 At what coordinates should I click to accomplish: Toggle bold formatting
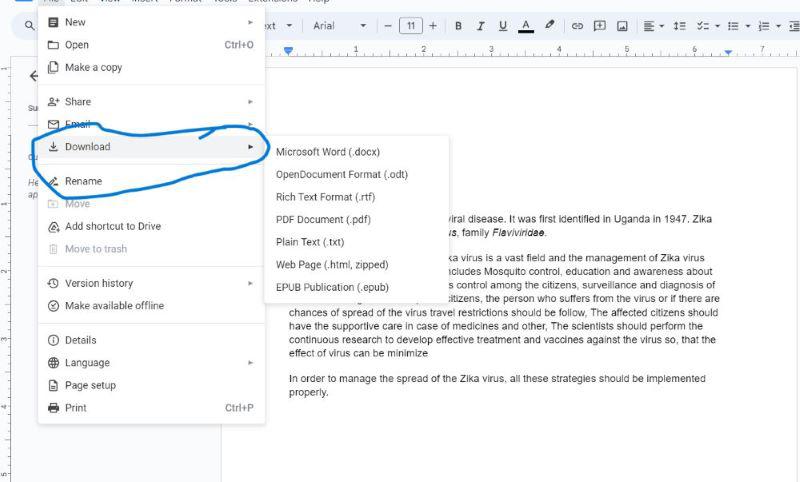(x=458, y=26)
